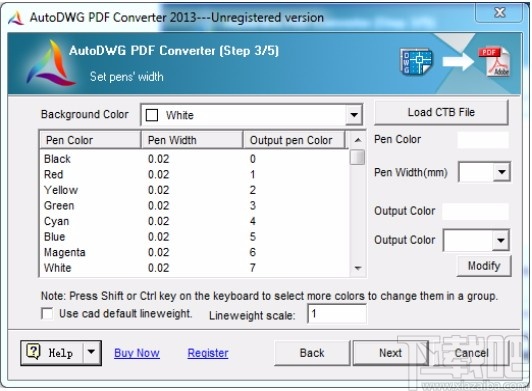Click the Output Color preview swatch
The width and height of the screenshot is (532, 391).
point(476,211)
